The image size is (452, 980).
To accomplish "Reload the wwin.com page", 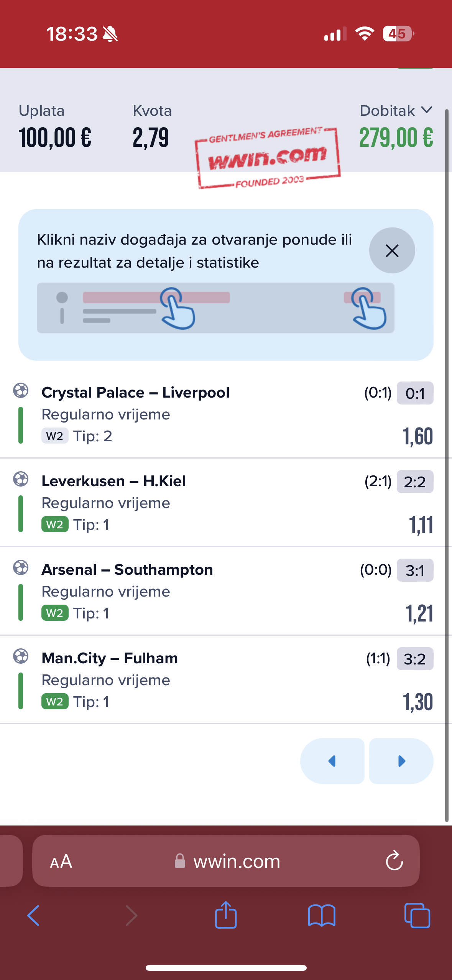I will click(x=394, y=861).
